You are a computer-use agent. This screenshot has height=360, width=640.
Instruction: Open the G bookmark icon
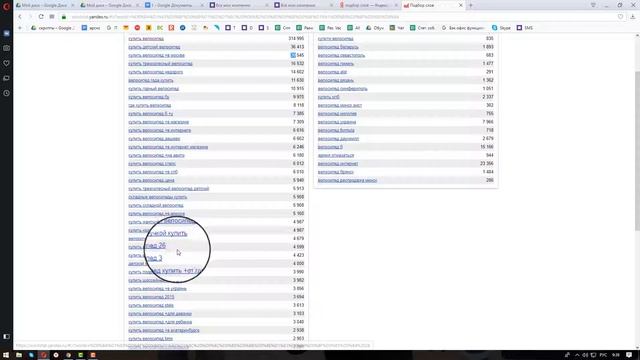(x=112, y=28)
